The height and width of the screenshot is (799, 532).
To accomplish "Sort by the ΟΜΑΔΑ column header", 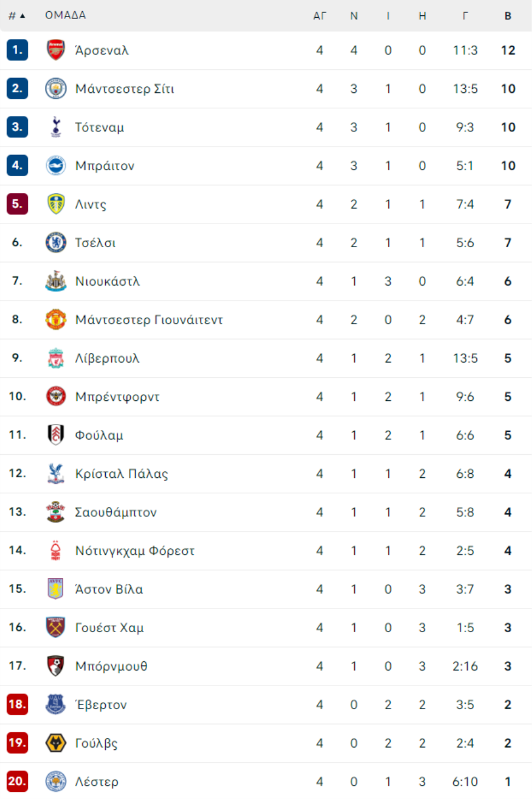I will [x=66, y=15].
